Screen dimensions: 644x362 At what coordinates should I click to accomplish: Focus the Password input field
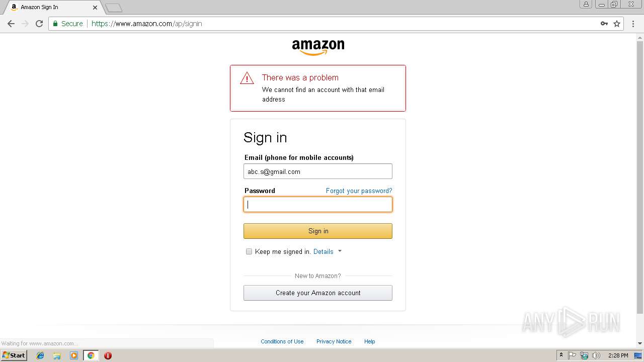(x=318, y=204)
